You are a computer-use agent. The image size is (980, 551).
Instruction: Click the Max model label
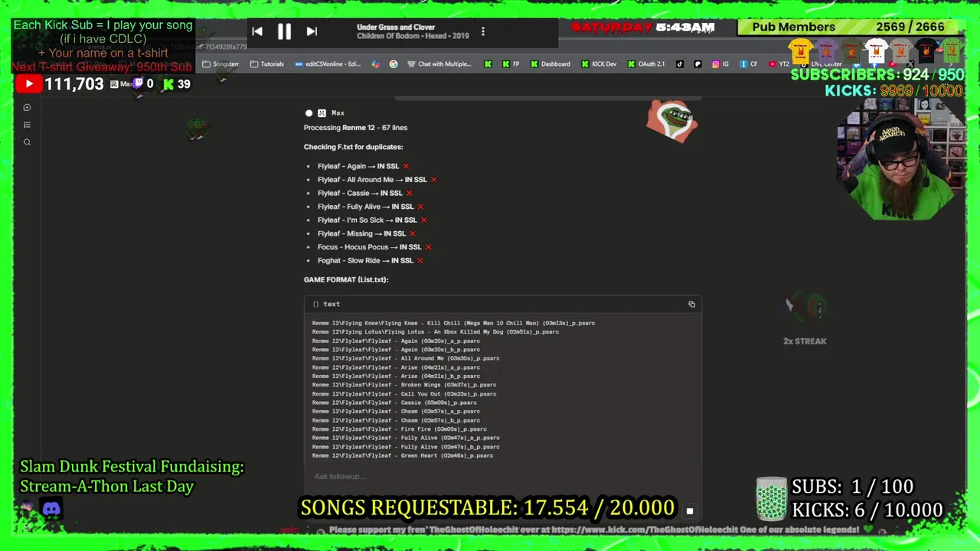click(x=338, y=113)
